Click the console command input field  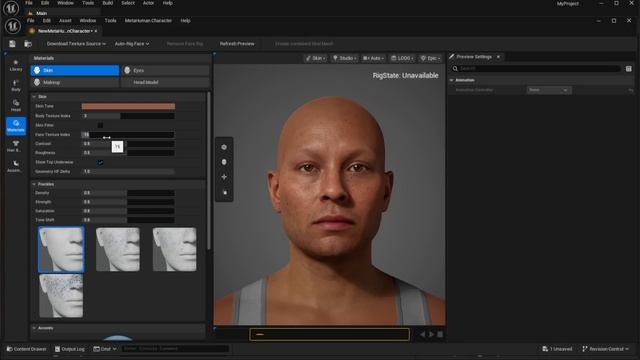(176, 349)
